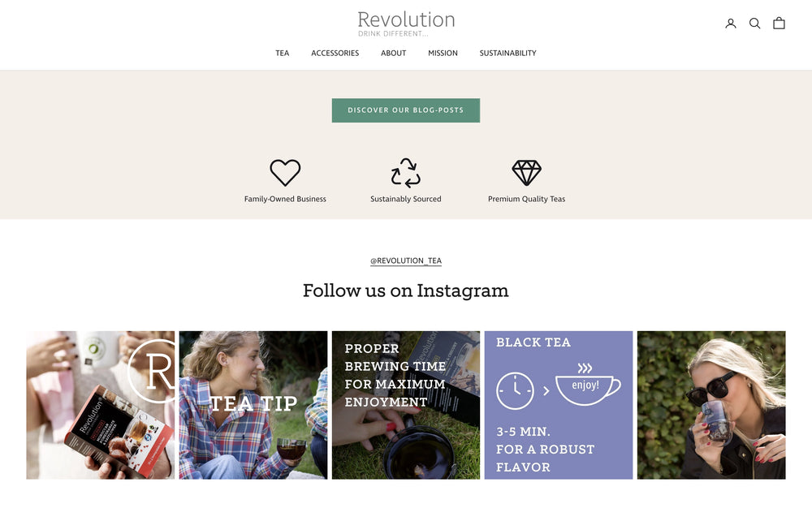Click the recycle Sustainably Sourced icon
The image size is (812, 521).
[x=405, y=172]
